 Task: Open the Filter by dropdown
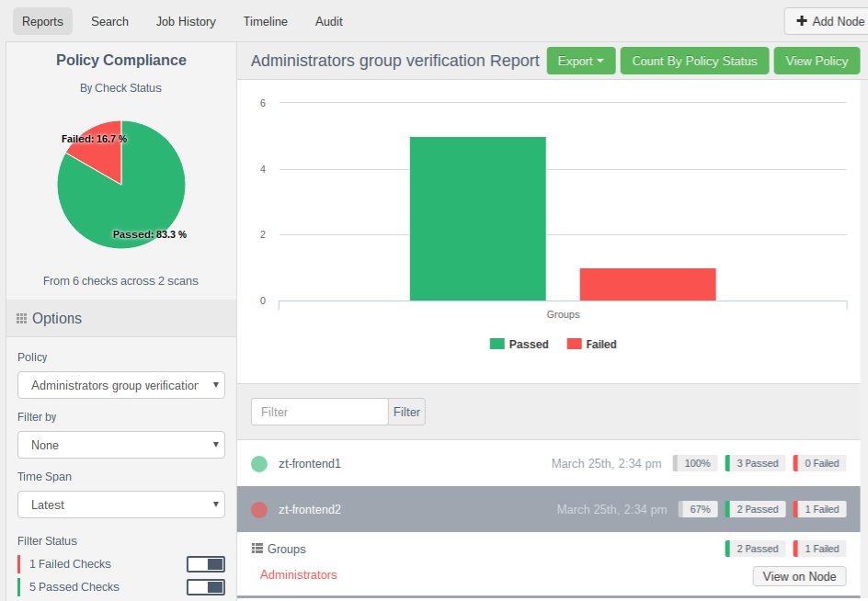click(121, 445)
